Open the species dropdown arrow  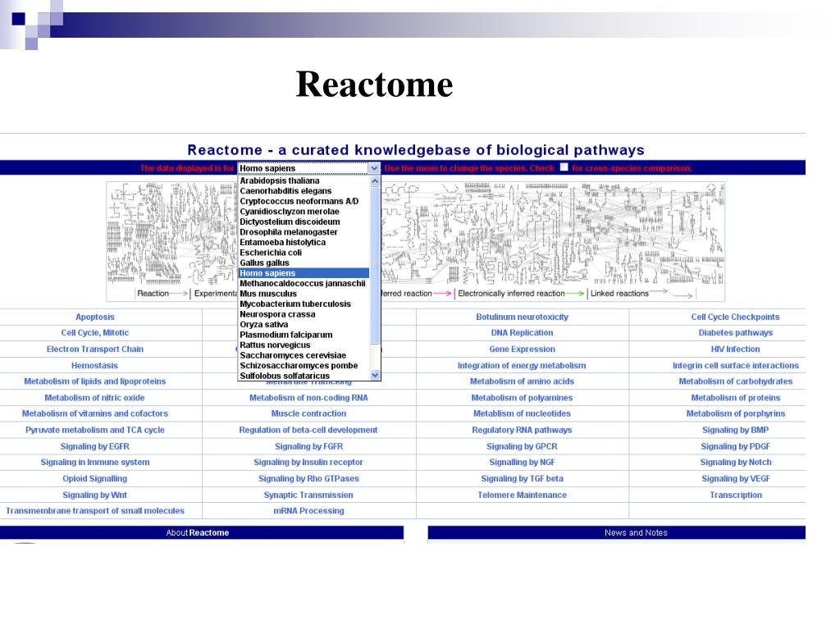pos(374,168)
